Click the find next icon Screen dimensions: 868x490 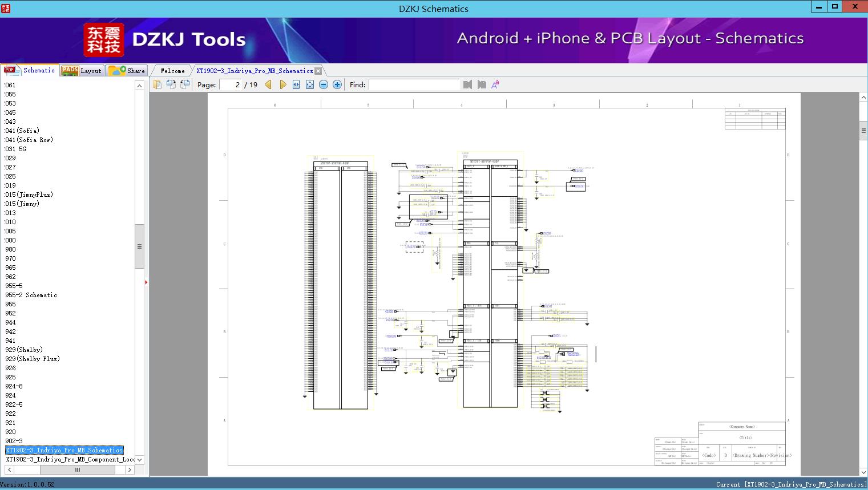(482, 84)
